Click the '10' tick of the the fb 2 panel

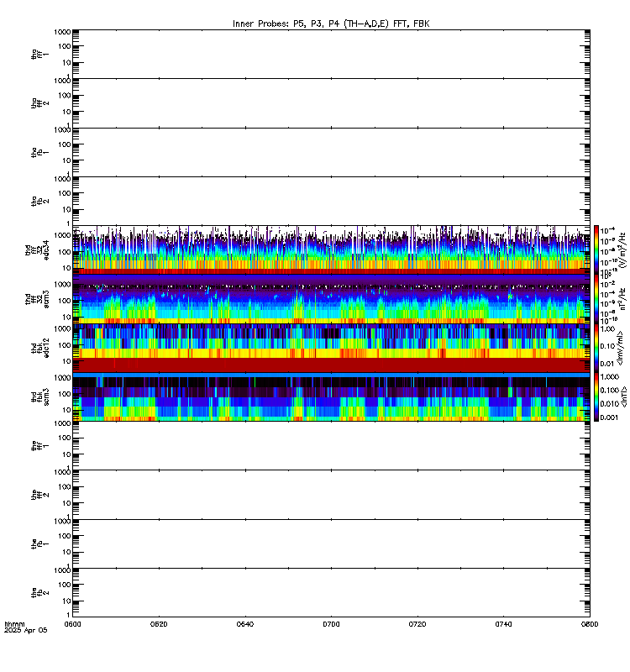(67, 601)
